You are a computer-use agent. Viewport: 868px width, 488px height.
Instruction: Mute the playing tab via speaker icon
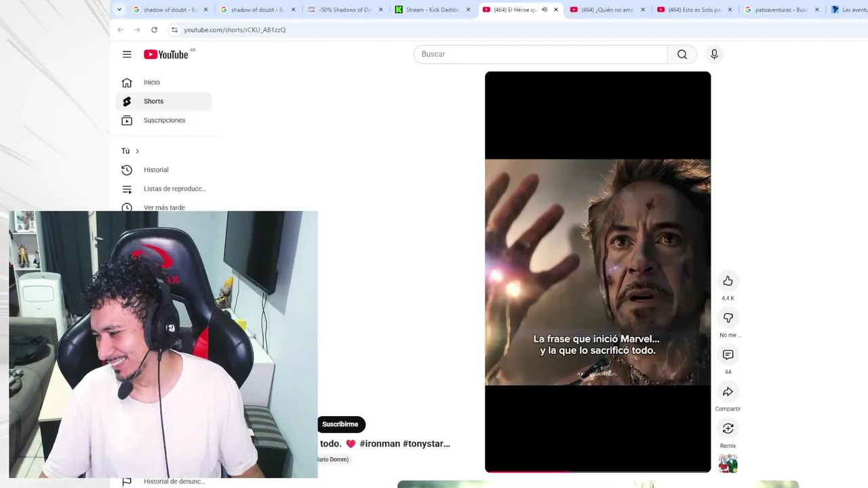tap(545, 9)
